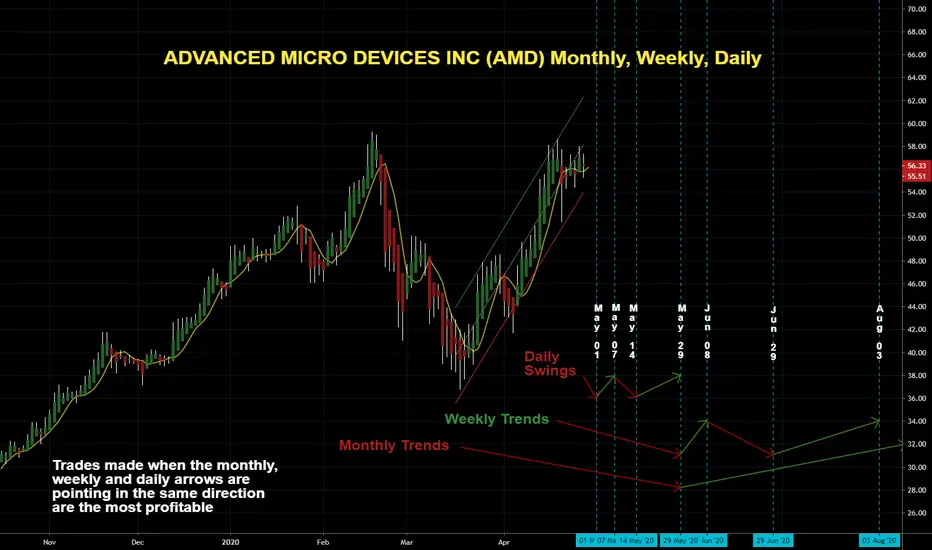
Task: Click the 50.00 price axis label
Action: coord(917,238)
